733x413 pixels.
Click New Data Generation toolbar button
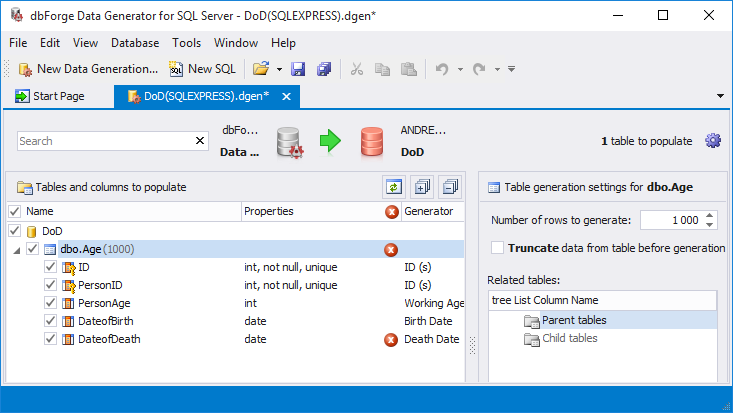88,69
